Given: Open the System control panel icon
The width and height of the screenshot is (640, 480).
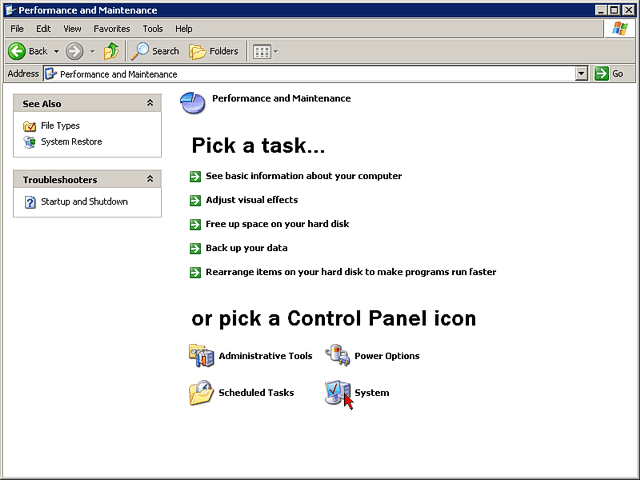Looking at the screenshot, I should pyautogui.click(x=338, y=392).
